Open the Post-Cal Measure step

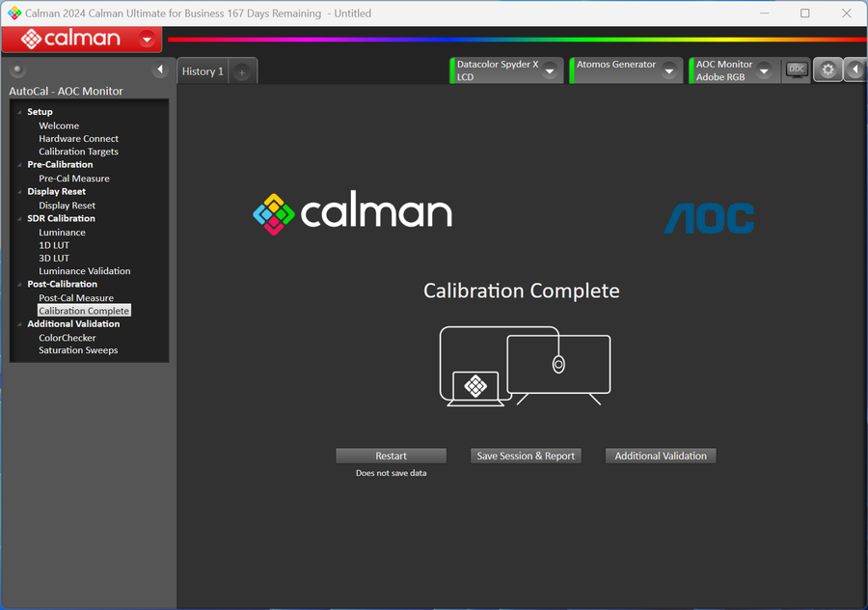pos(76,298)
